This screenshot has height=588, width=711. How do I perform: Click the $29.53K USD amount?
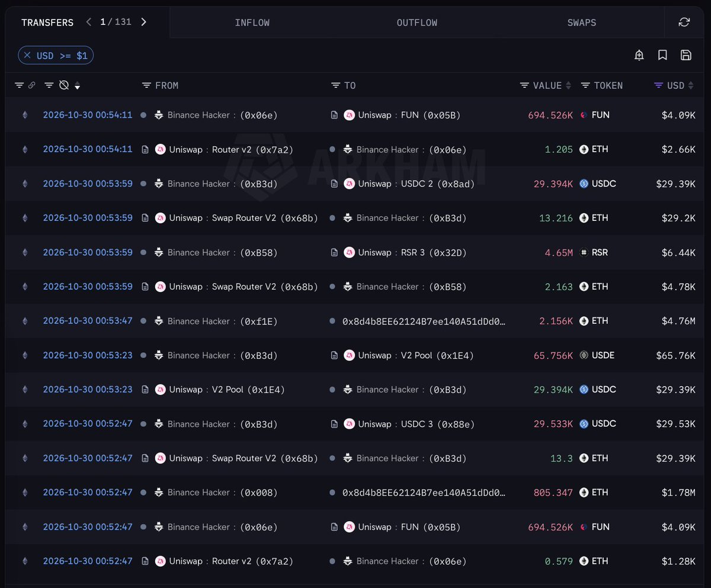click(676, 424)
